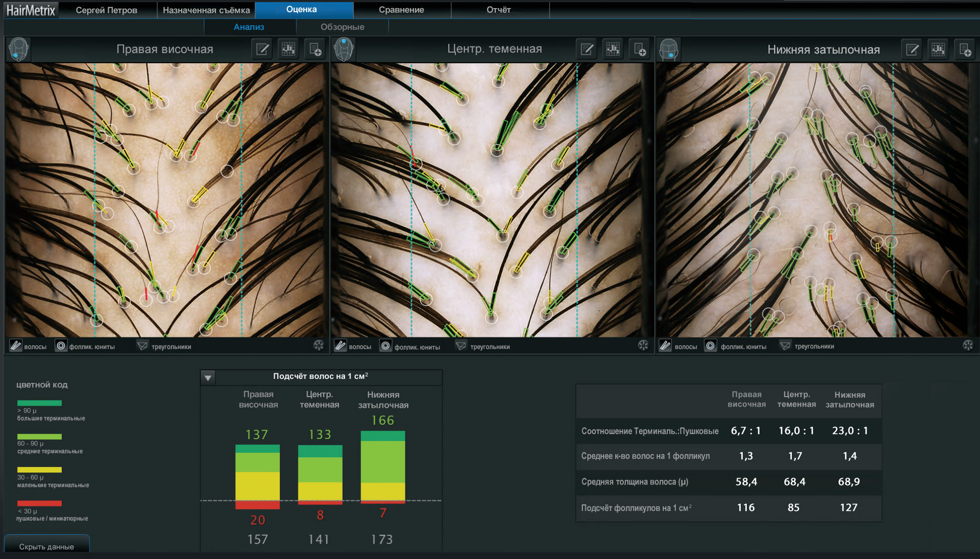Toggle фоллик. юниты overlay under Центр. теменная image
This screenshot has height=559, width=980.
click(386, 346)
